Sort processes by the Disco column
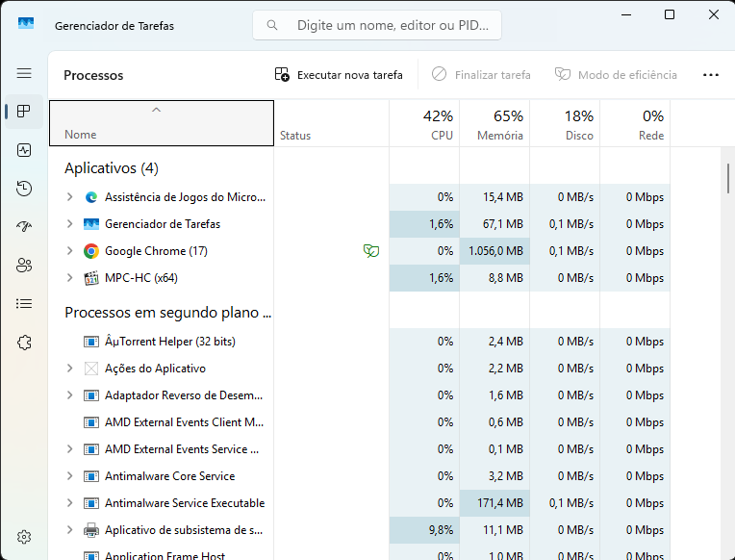The image size is (735, 560). [x=565, y=123]
